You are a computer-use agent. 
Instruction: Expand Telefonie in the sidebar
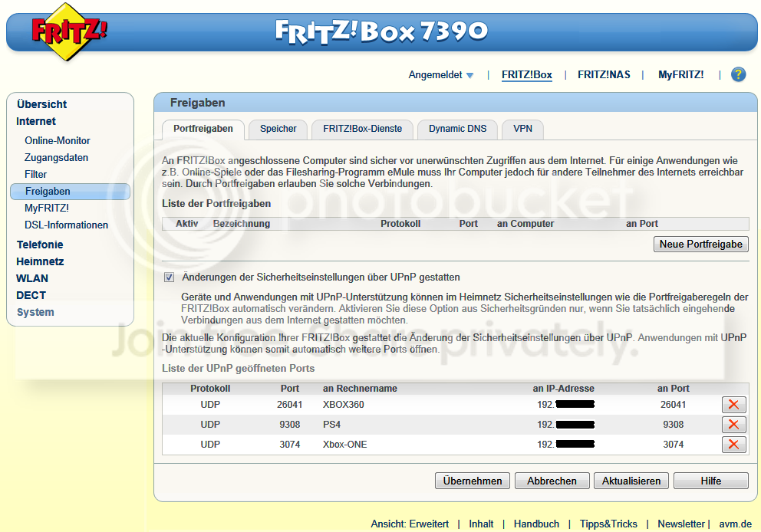(40, 245)
